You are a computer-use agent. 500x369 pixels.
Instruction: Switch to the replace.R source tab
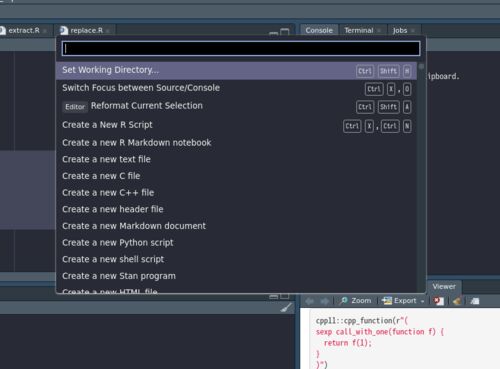click(x=86, y=30)
